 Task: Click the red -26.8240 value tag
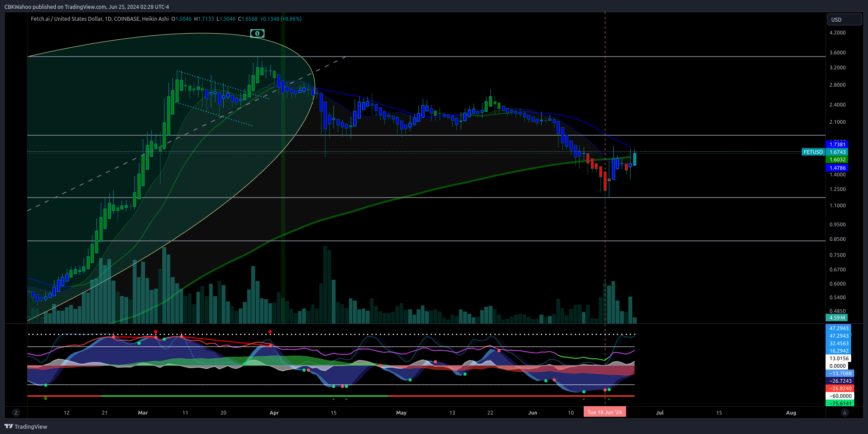840,388
